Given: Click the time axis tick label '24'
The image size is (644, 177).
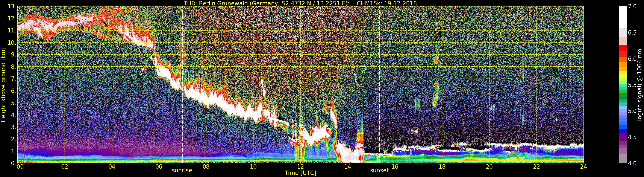Looking at the screenshot, I should point(583,167).
